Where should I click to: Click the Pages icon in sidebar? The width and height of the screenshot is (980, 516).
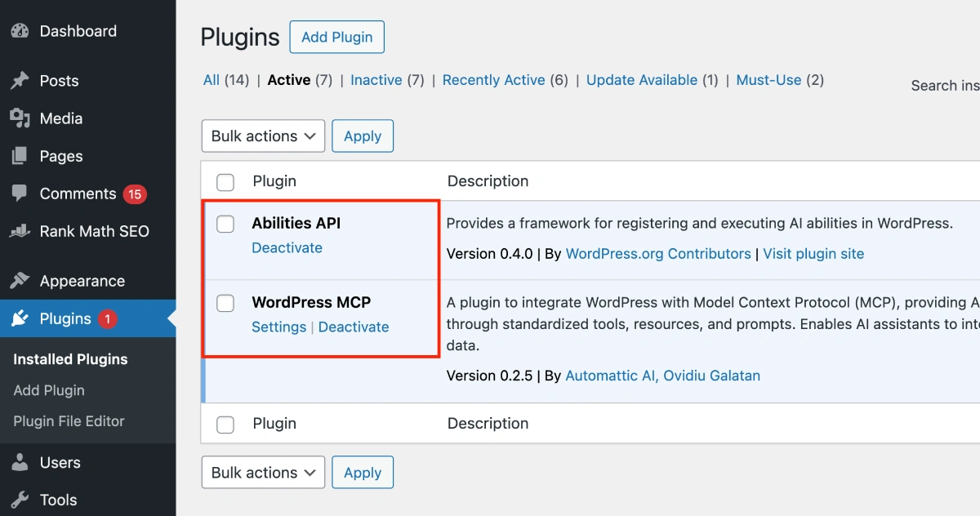click(20, 156)
